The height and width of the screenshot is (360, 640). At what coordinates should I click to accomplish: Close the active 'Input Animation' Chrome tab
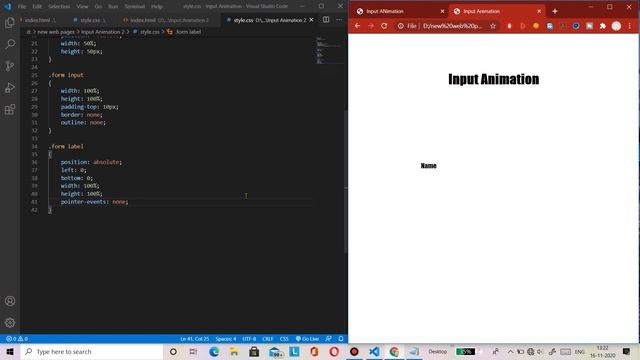pyautogui.click(x=539, y=11)
